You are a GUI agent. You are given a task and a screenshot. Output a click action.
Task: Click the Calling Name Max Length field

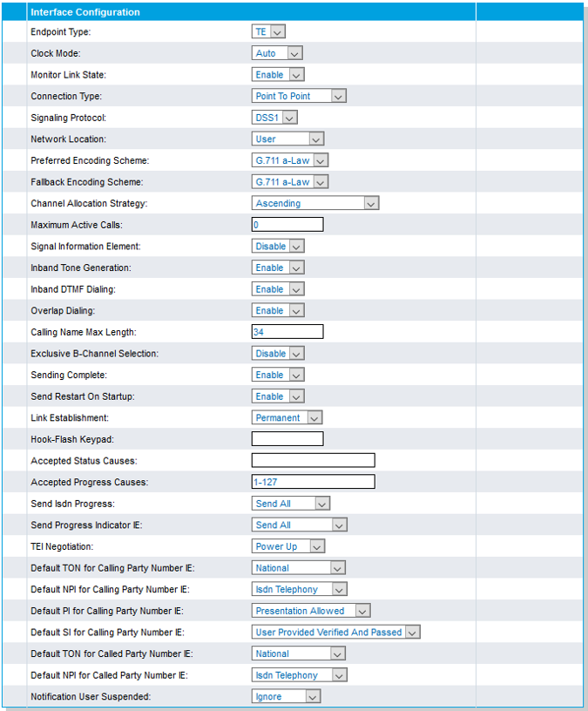287,332
